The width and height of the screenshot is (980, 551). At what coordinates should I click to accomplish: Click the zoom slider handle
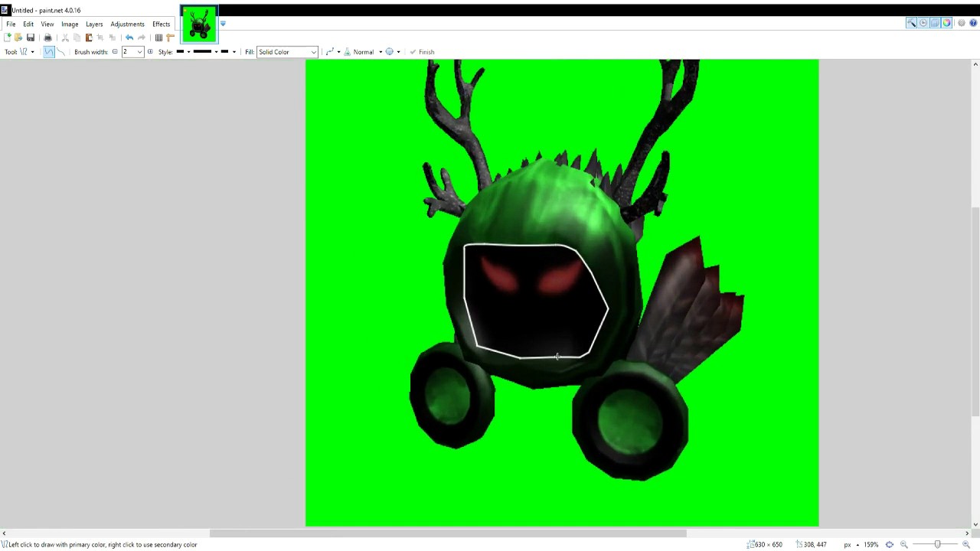937,544
